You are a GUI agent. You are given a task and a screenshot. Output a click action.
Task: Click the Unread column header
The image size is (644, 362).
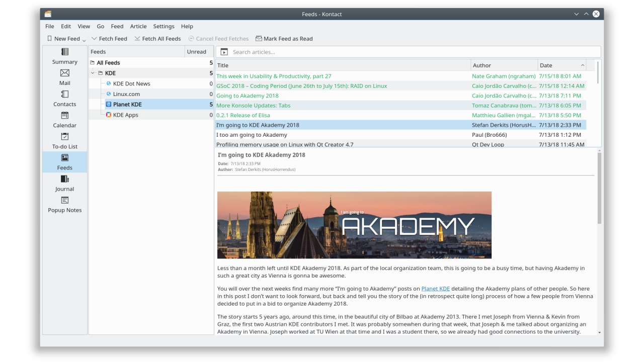pyautogui.click(x=199, y=52)
